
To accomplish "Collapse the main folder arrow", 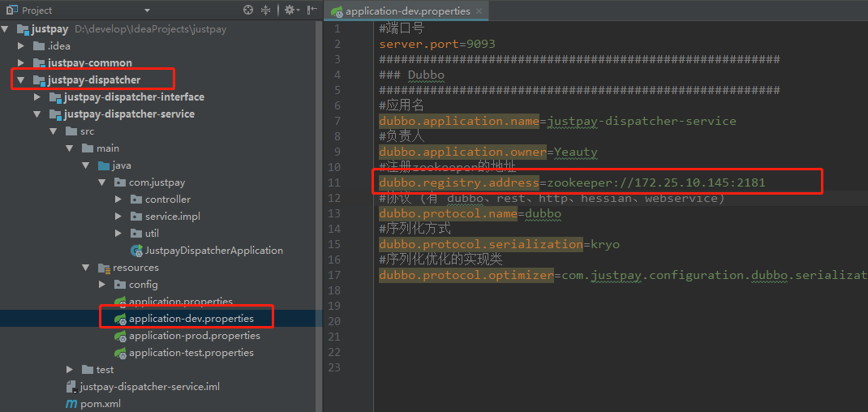I will tap(70, 148).
